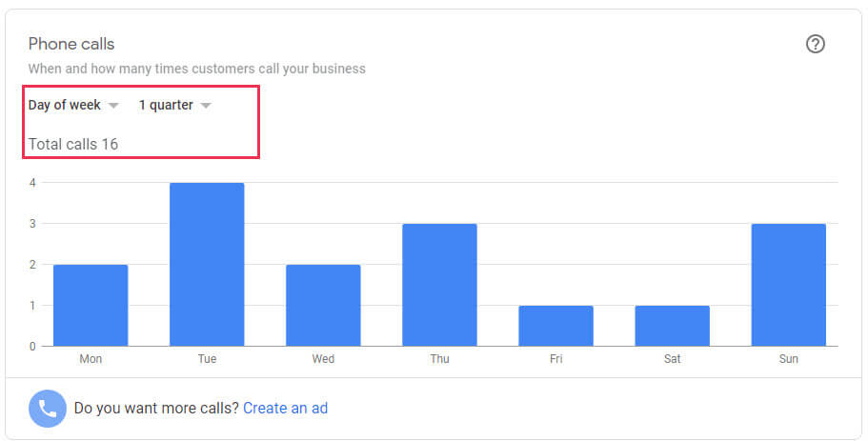Click the Saturday bar
This screenshot has width=868, height=441.
coord(672,326)
